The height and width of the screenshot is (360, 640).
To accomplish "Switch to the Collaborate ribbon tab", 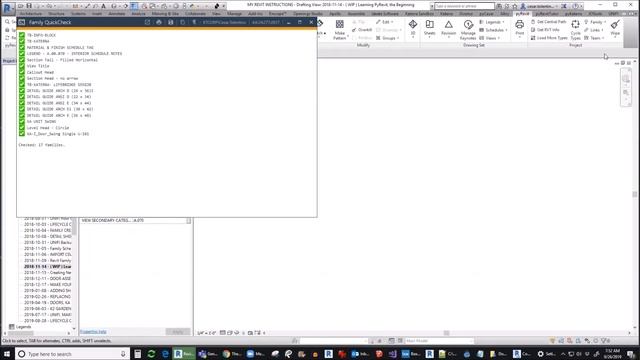I will [x=196, y=13].
